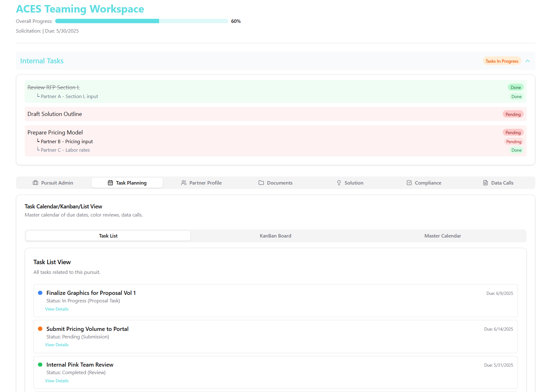The width and height of the screenshot is (546, 392).
Task: Toggle Partner B Pricing input Pending badge
Action: (513, 142)
